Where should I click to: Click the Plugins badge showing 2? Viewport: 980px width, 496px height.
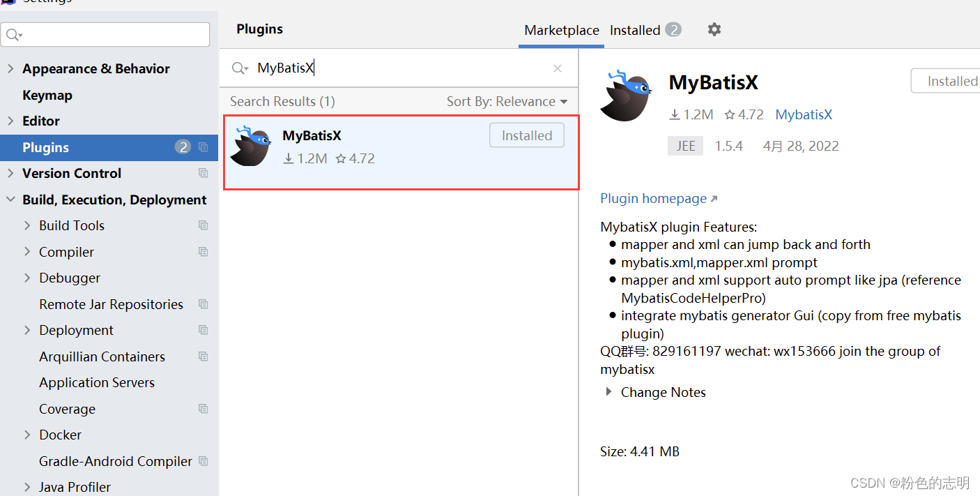coord(183,147)
